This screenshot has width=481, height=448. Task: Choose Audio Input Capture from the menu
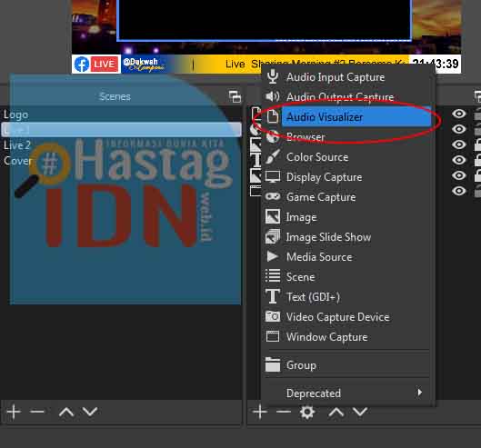(336, 77)
